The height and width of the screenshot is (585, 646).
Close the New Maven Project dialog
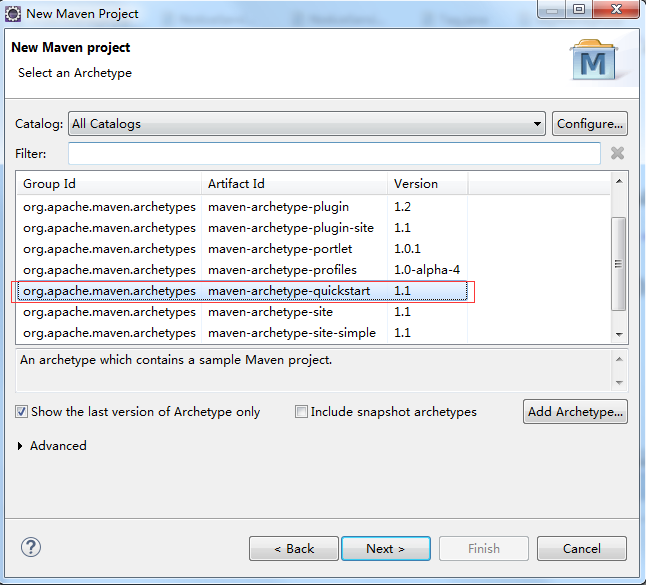click(616, 9)
